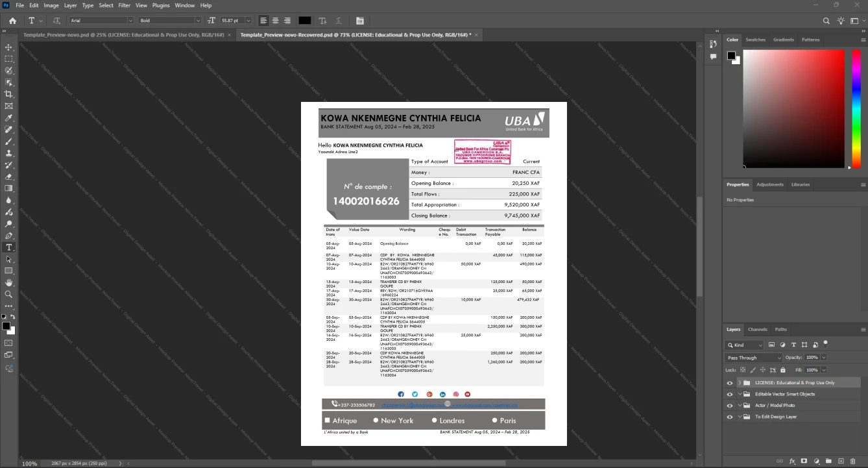The width and height of the screenshot is (868, 468).
Task: Close the Template_Preview-novo.psd tab
Action: [230, 34]
